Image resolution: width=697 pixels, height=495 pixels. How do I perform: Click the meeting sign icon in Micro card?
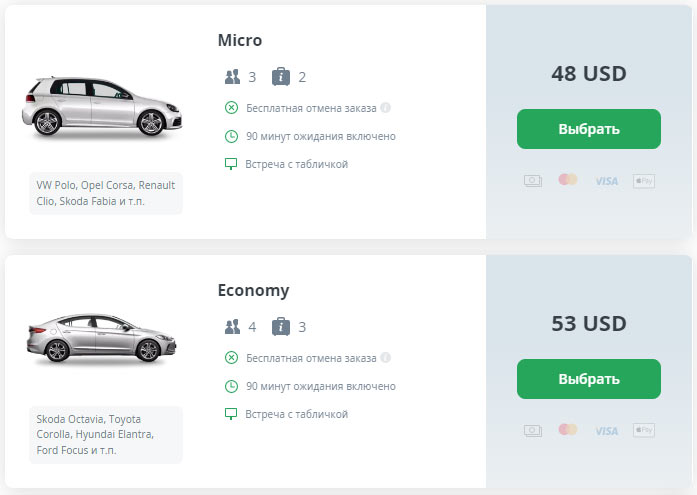tap(232, 164)
